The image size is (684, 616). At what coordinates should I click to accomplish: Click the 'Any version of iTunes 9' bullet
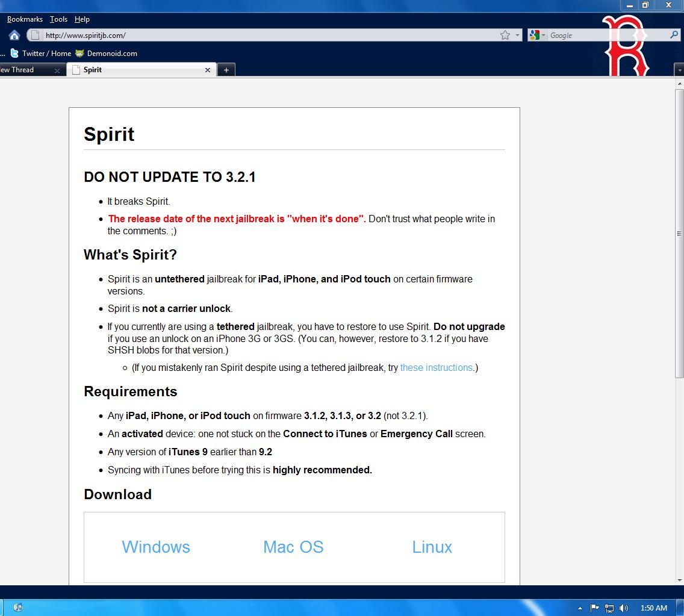coord(190,452)
